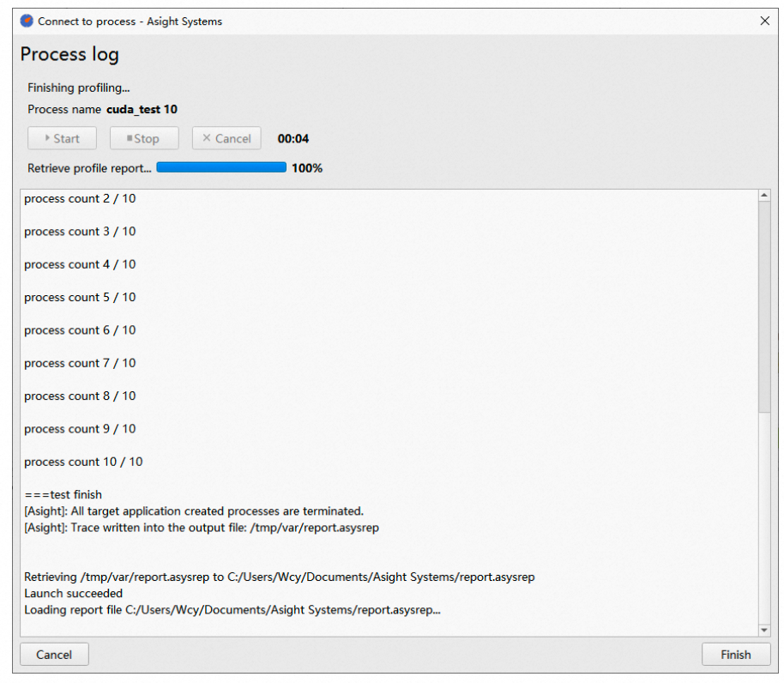Viewport: 784px width, 683px height.
Task: Click log line process count 5 / 10
Action: [x=80, y=298]
